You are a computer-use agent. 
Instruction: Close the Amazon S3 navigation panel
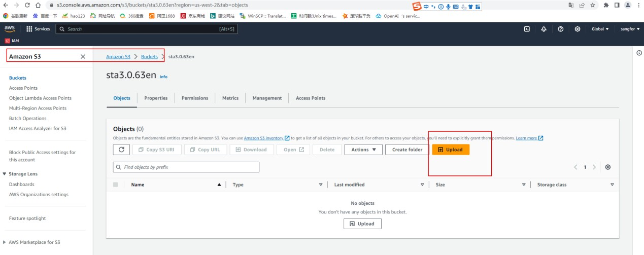83,57
